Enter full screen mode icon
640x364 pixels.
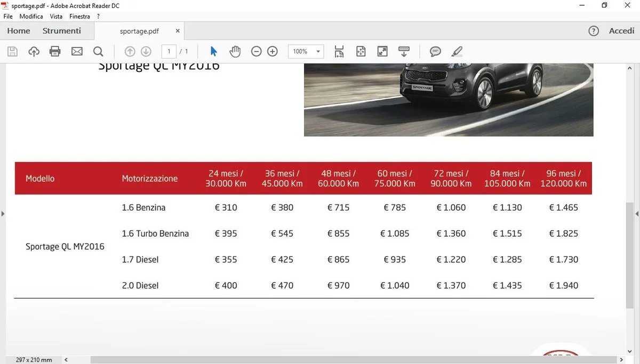[382, 52]
